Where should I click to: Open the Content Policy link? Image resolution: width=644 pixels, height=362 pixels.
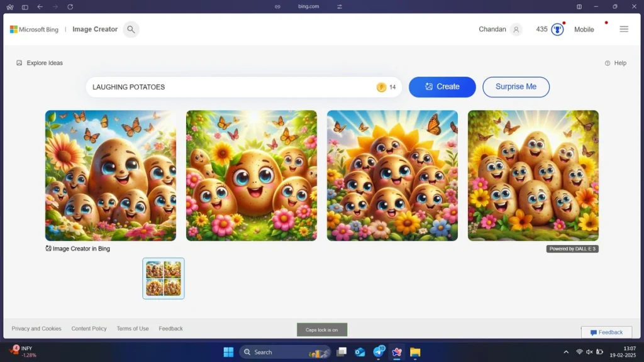[x=89, y=328]
